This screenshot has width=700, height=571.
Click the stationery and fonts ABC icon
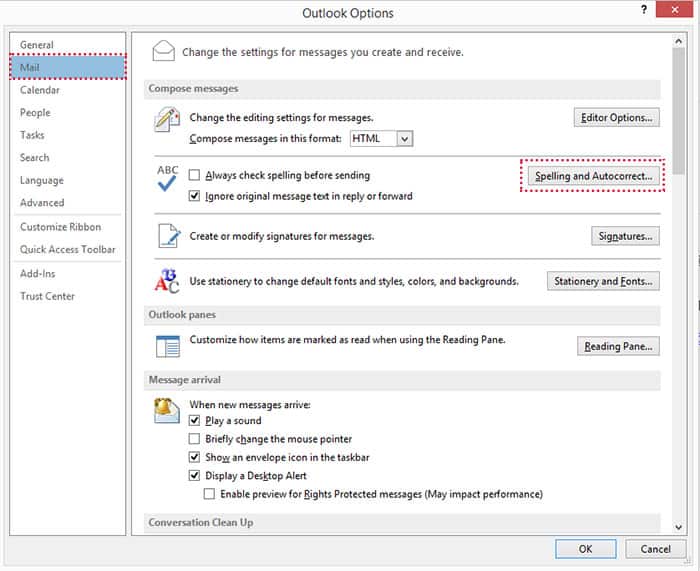coord(167,281)
